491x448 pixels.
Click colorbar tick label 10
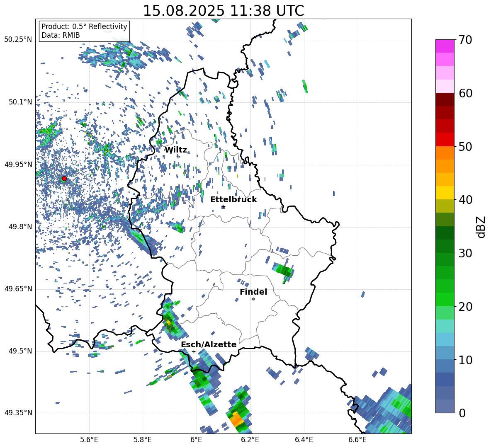(x=465, y=360)
